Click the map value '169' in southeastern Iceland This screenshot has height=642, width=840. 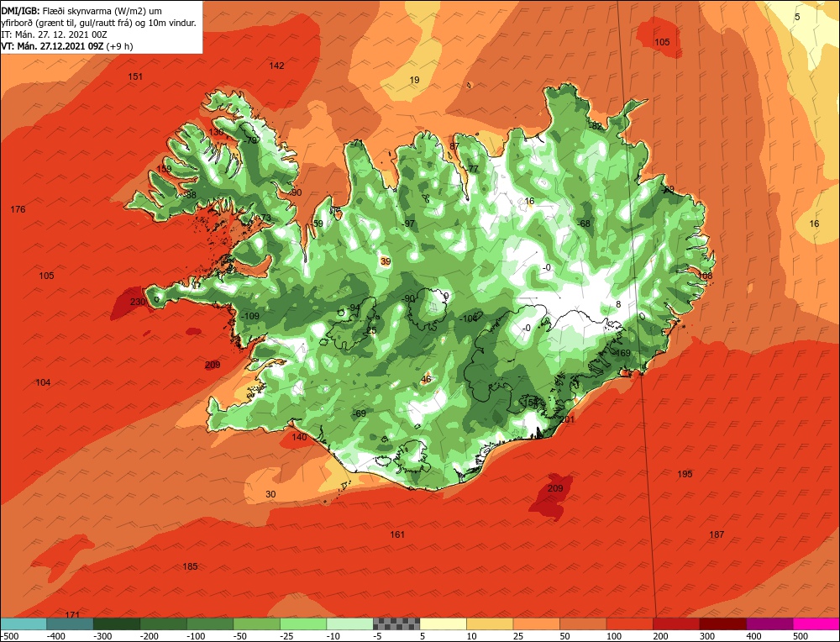coord(622,353)
